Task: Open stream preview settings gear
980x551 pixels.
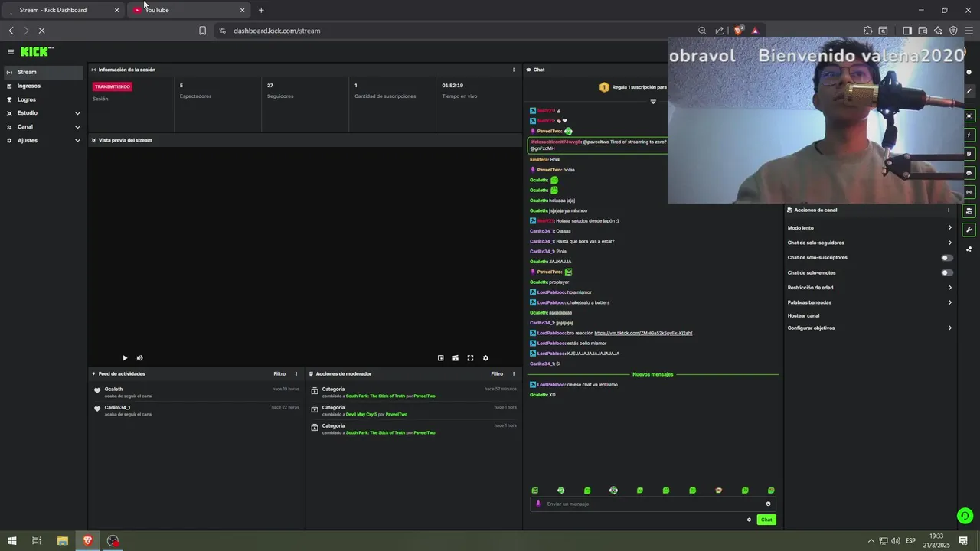Action: (x=485, y=358)
